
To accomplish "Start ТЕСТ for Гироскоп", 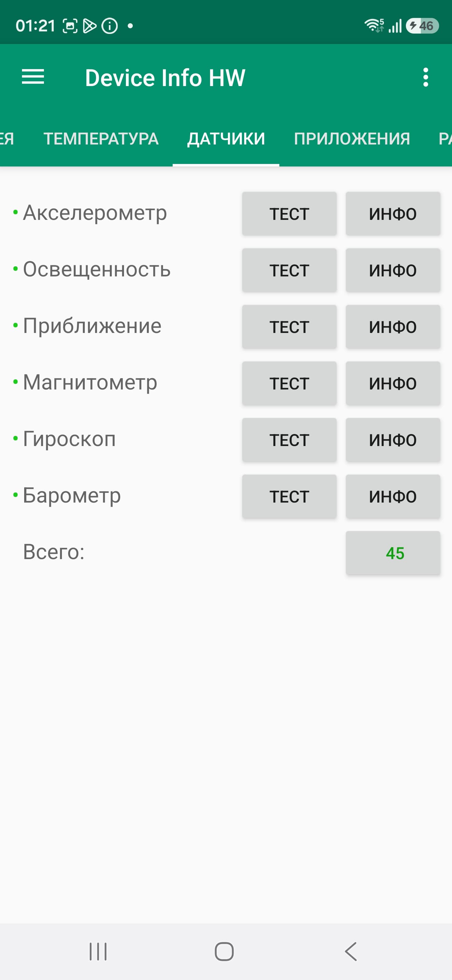I will pos(289,440).
